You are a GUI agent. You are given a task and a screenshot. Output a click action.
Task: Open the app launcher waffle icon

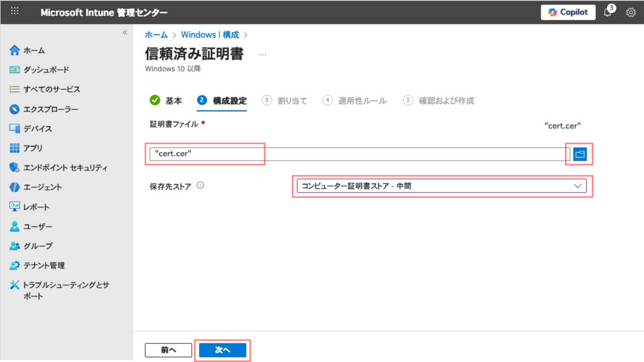[x=15, y=12]
